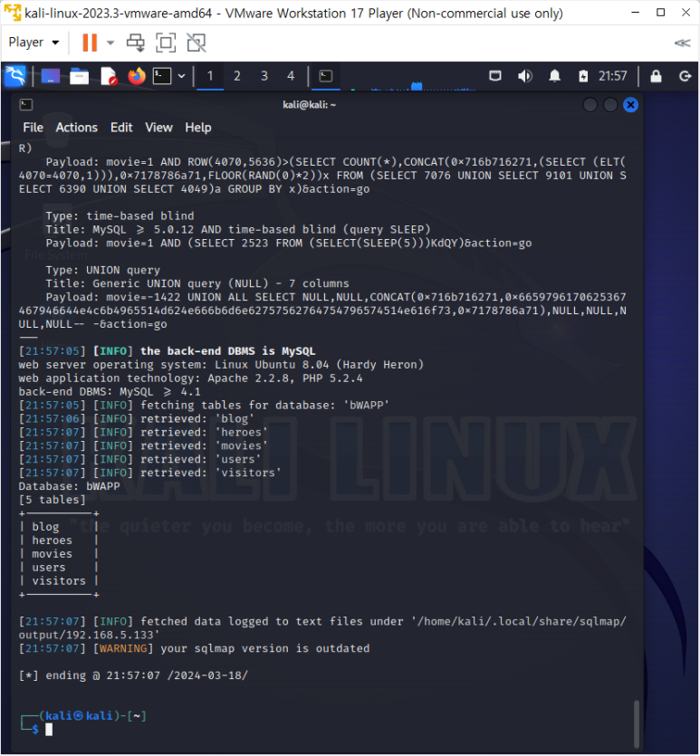Click the VMware Player title bar icon
Image resolution: width=700 pixels, height=756 pixels.
12,13
